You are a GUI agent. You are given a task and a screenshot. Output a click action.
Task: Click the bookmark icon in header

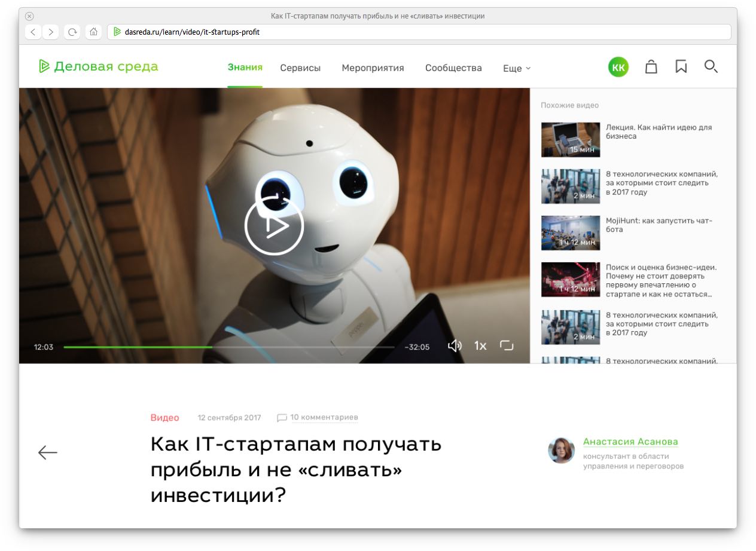point(681,67)
